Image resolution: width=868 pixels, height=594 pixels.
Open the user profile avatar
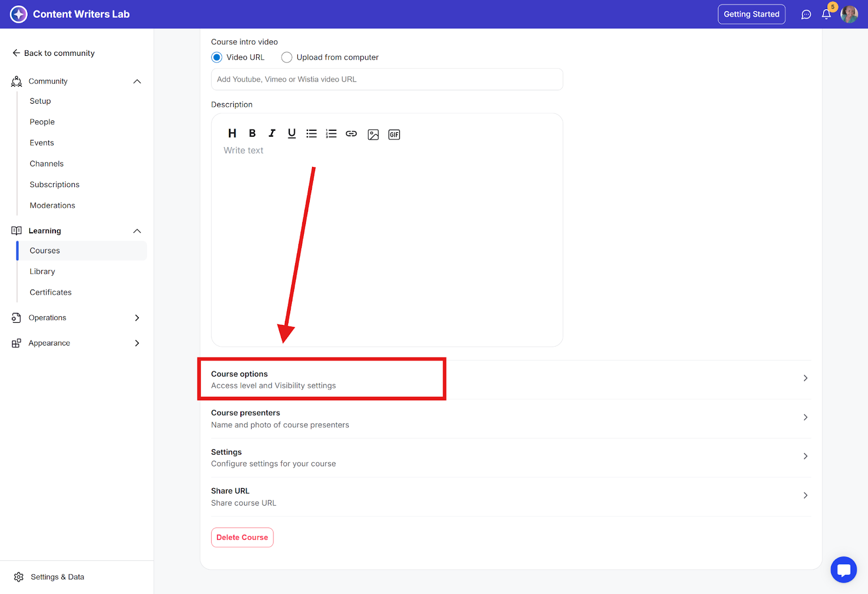(x=849, y=14)
